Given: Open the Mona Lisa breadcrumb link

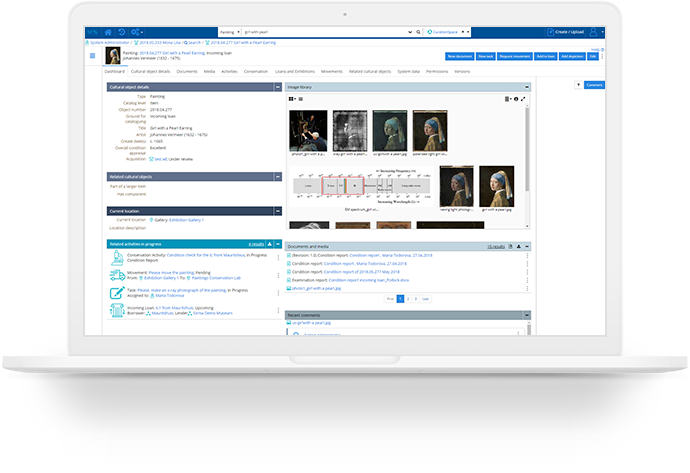Looking at the screenshot, I should [x=160, y=43].
